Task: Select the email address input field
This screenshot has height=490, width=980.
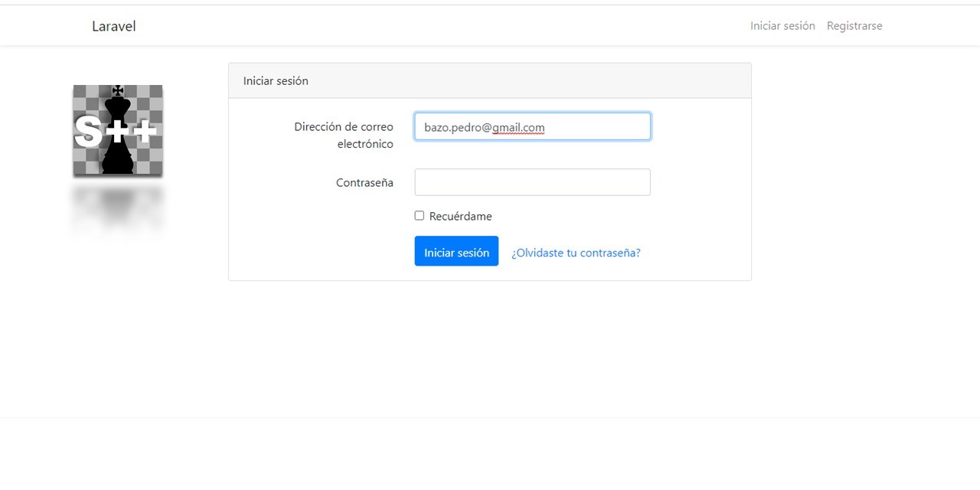Action: (x=532, y=126)
